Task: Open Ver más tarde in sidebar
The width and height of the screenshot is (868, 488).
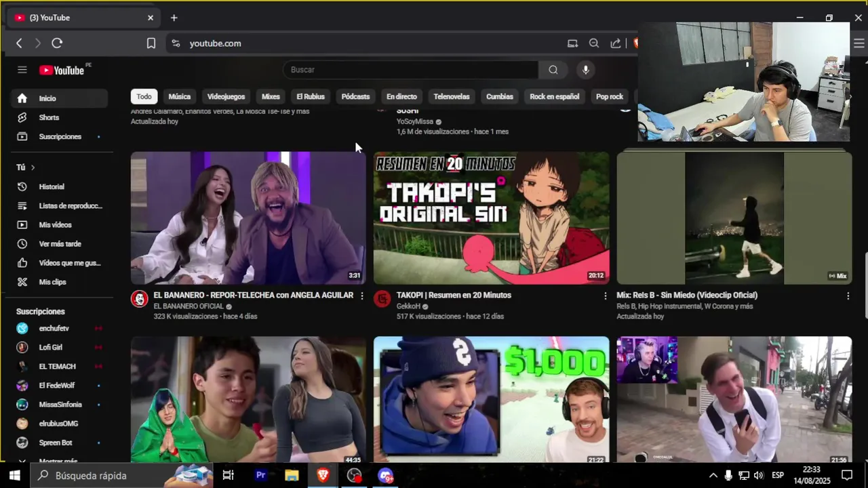Action: coord(59,243)
